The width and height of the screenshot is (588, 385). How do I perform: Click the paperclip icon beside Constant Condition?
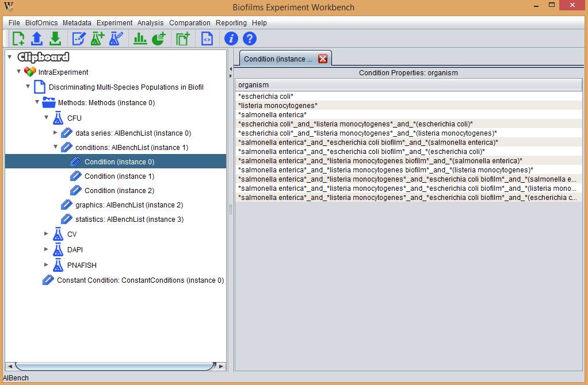(48, 280)
